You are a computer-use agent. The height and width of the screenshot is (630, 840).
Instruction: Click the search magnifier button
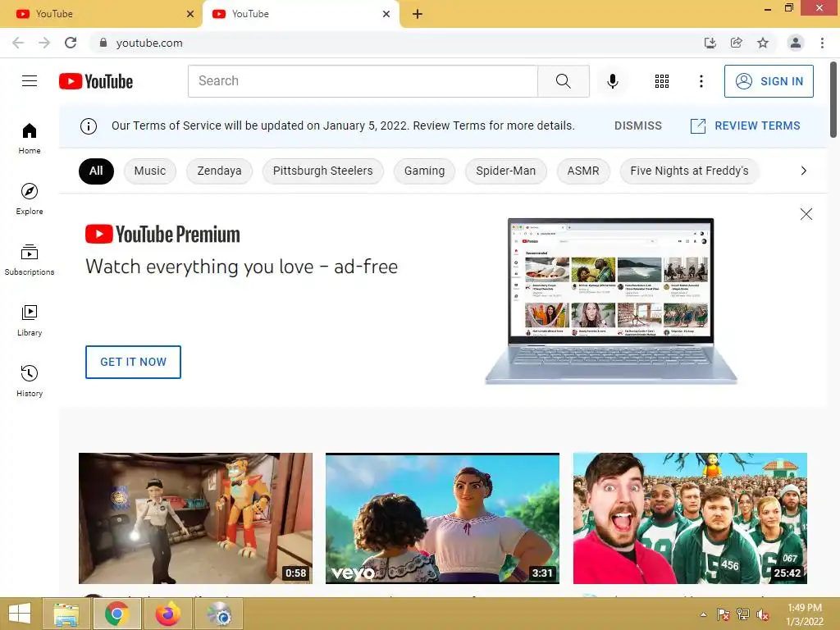563,81
